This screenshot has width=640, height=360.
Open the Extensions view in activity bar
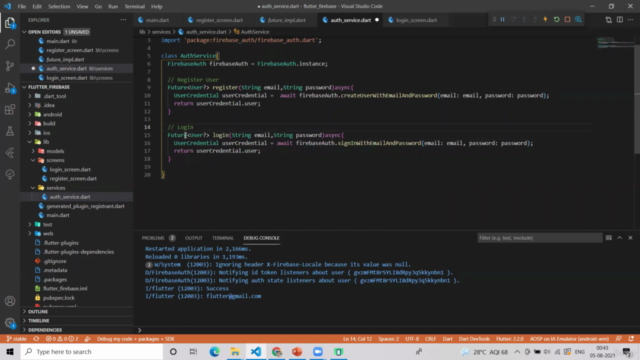click(x=10, y=109)
